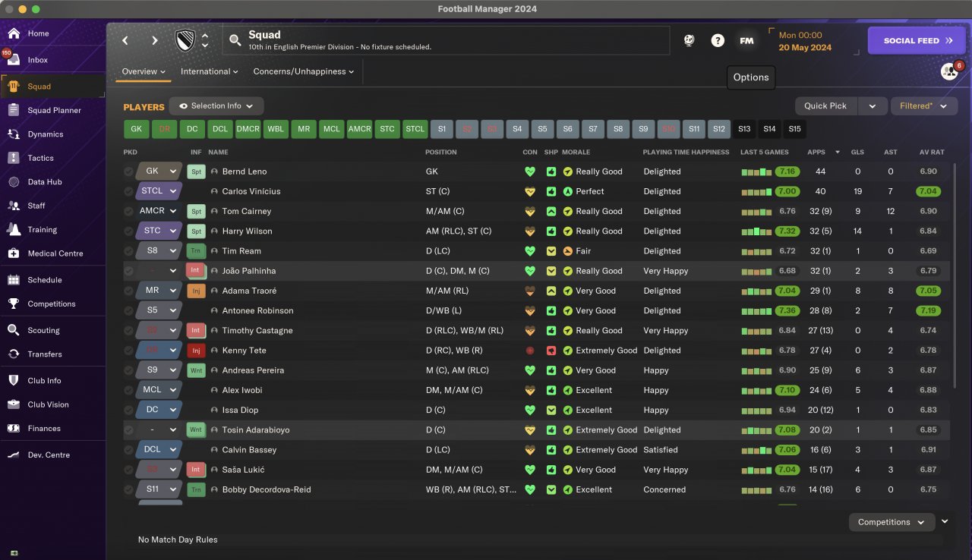Open Tom Cairney's AMCR position dropdown

click(x=159, y=211)
